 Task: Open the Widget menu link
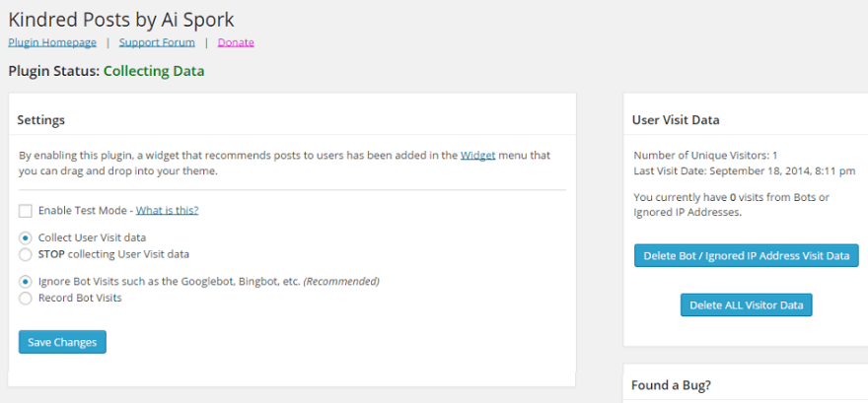coord(478,156)
